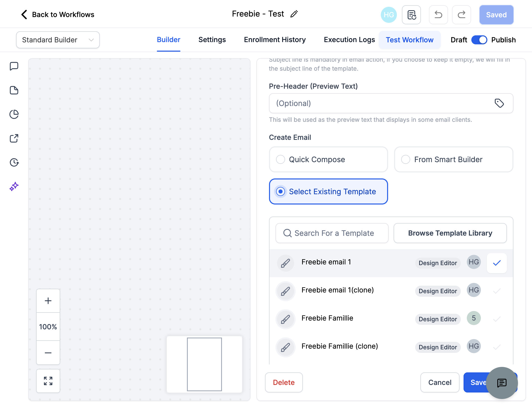Open the sticky note sidebar icon
Viewport: 532px width, 407px height.
(x=14, y=90)
